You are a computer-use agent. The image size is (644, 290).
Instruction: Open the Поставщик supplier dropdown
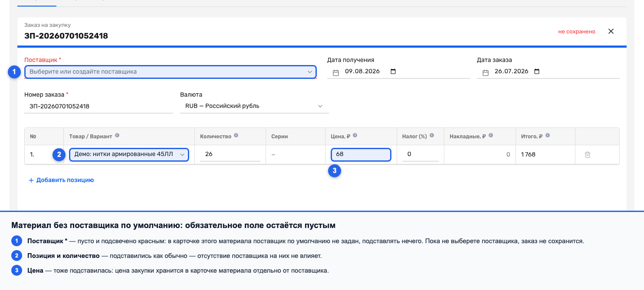(x=170, y=72)
